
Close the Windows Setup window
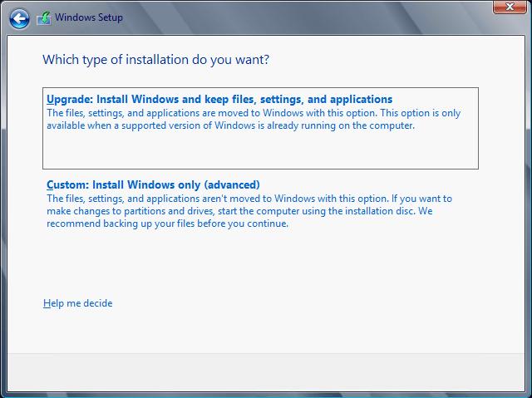510,7
